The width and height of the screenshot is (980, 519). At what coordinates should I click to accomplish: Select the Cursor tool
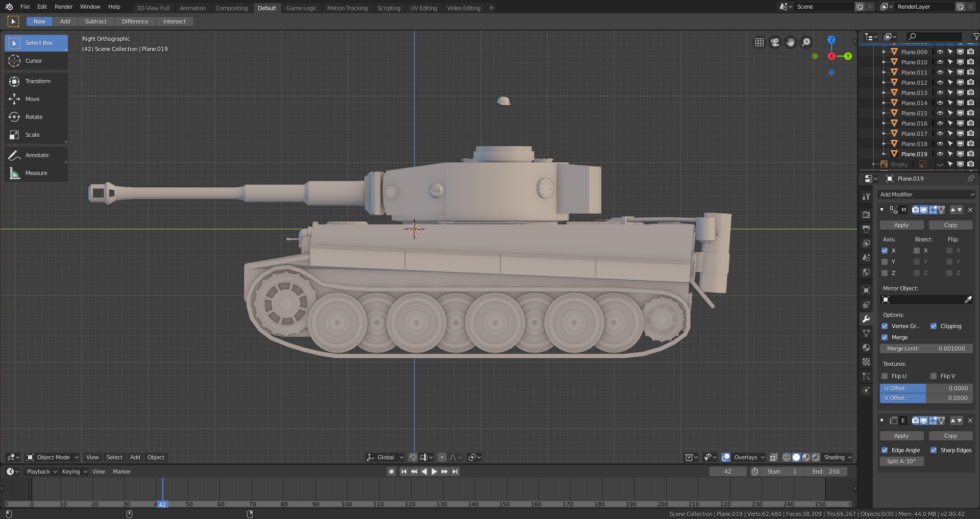coord(36,61)
